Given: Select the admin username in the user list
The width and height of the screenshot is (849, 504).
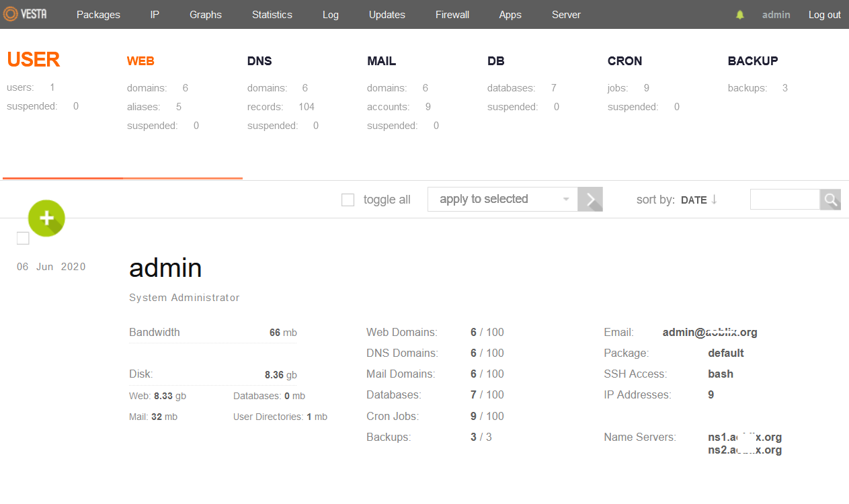Looking at the screenshot, I should (x=165, y=267).
